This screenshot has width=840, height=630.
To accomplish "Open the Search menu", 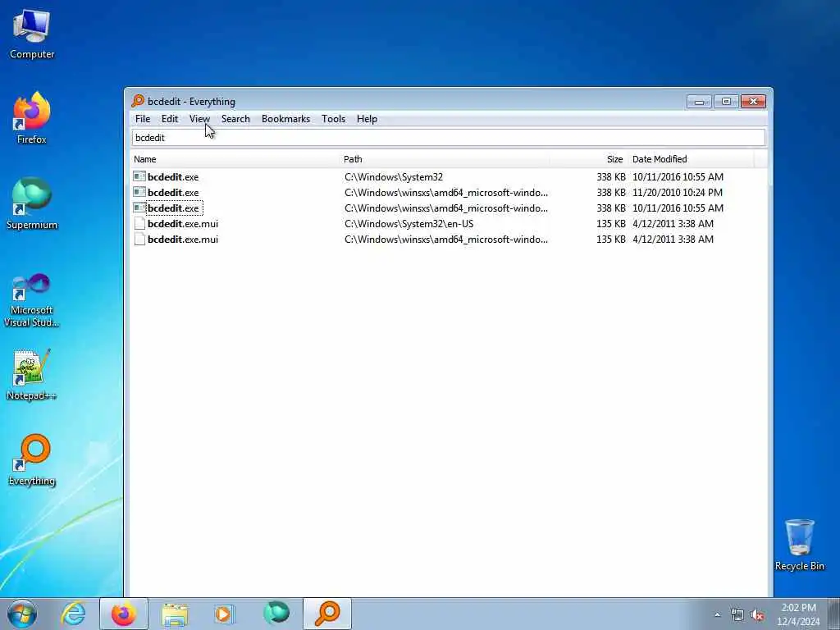I will 235,119.
